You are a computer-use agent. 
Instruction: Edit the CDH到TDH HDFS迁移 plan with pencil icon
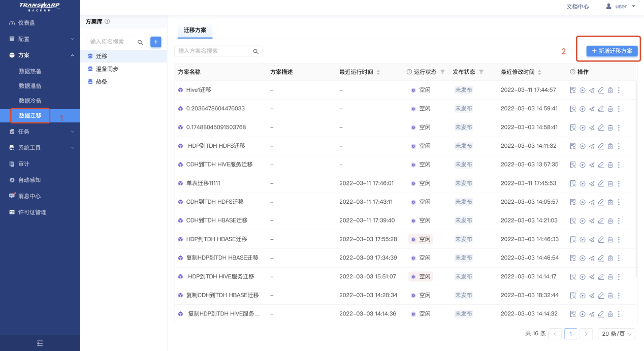click(x=601, y=202)
